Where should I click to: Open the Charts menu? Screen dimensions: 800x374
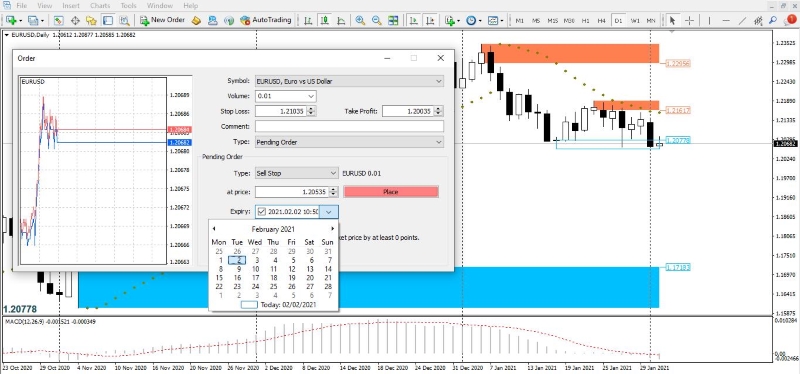[x=100, y=6]
